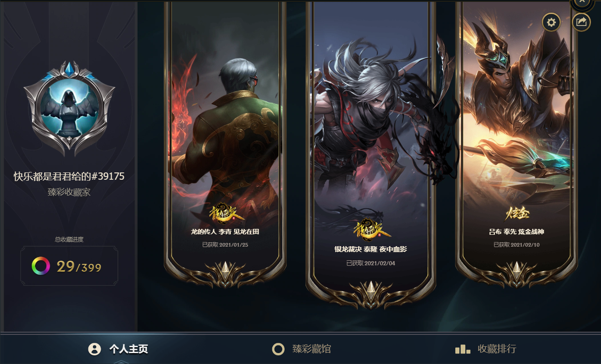601x364 pixels.
Task: Switch to the 个人主页 tab
Action: click(118, 349)
